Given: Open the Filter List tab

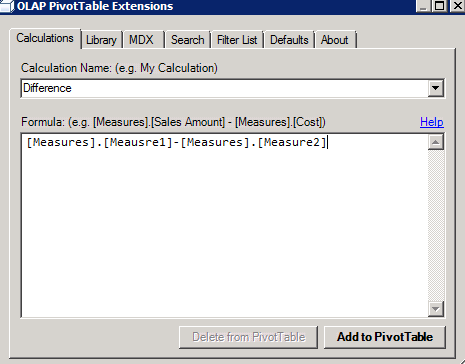Looking at the screenshot, I should coord(237,40).
